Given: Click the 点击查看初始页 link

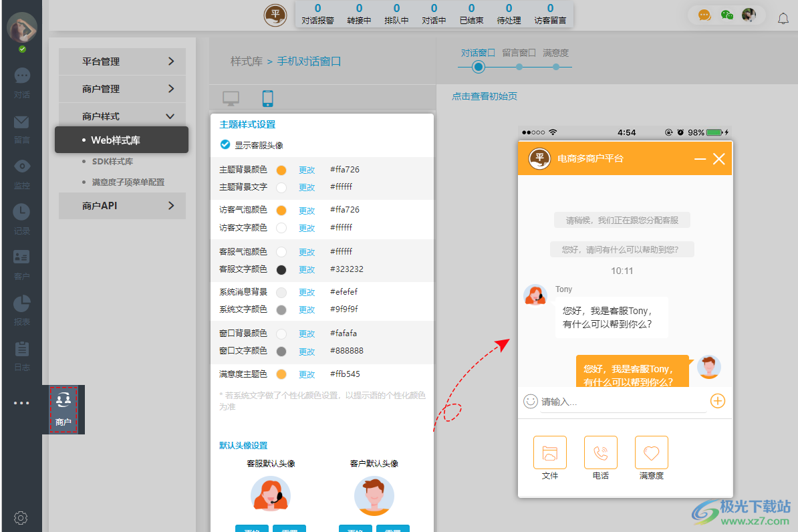Looking at the screenshot, I should 484,96.
